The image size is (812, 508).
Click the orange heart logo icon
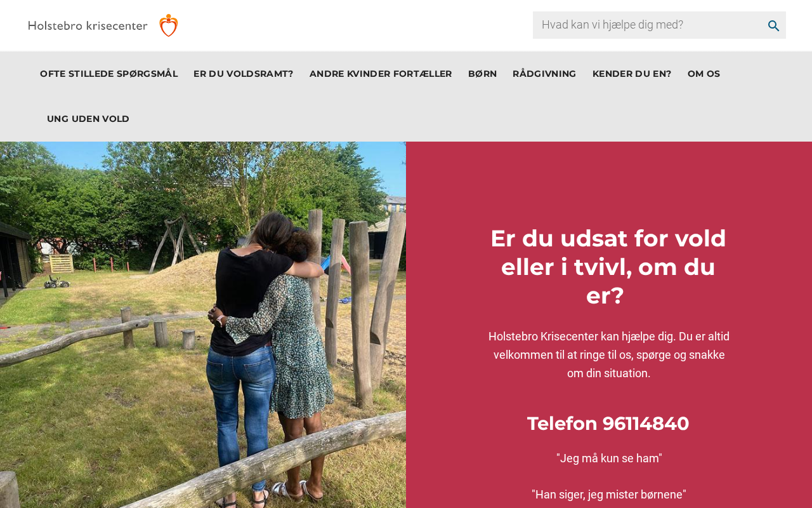[168, 25]
